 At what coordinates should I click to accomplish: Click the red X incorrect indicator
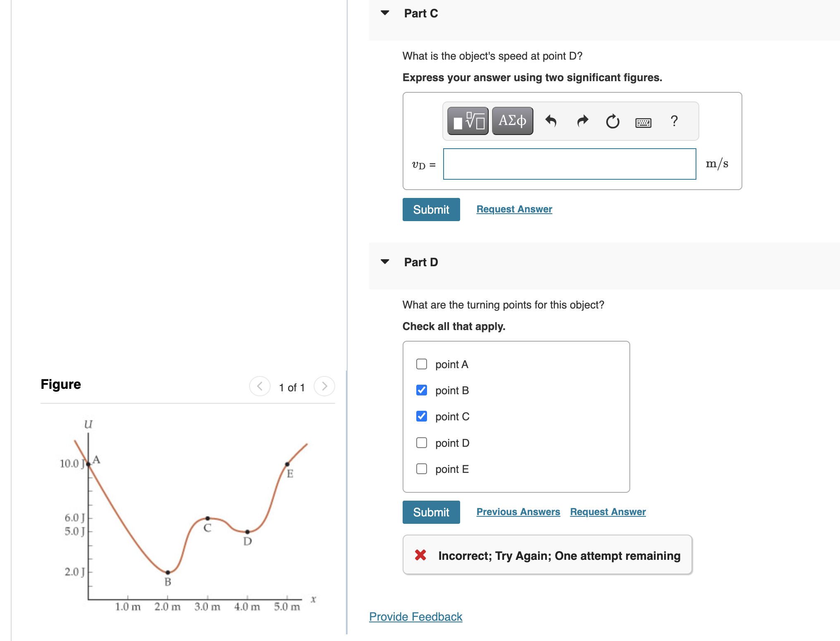(420, 555)
